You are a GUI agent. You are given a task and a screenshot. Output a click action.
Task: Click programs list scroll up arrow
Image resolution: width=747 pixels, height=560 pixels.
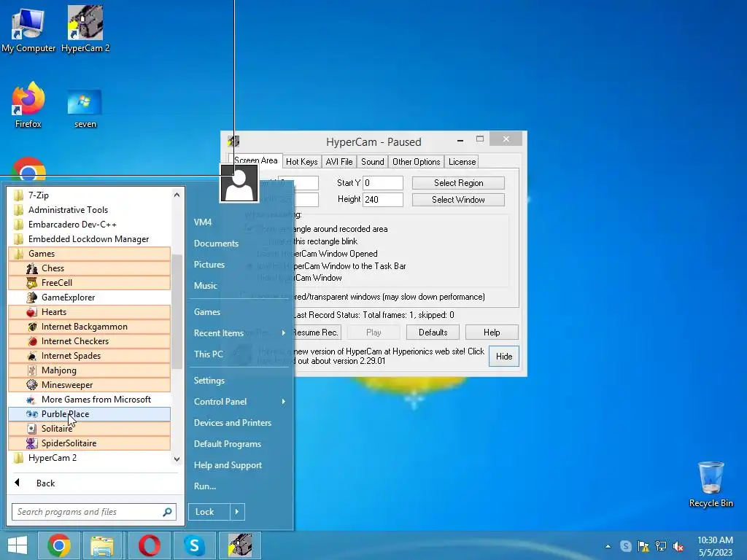[x=177, y=195]
